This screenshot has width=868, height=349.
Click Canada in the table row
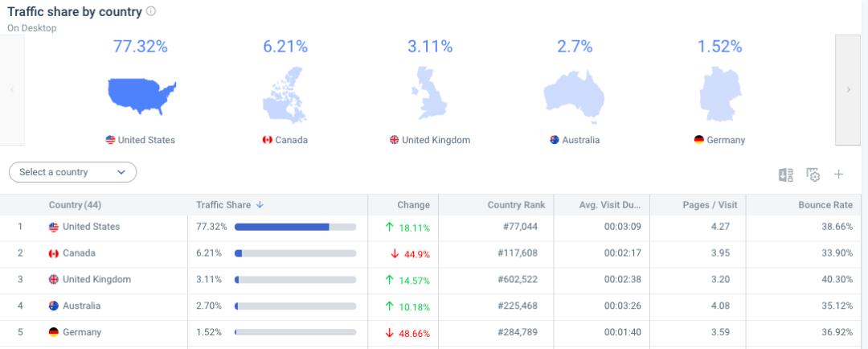click(x=79, y=253)
